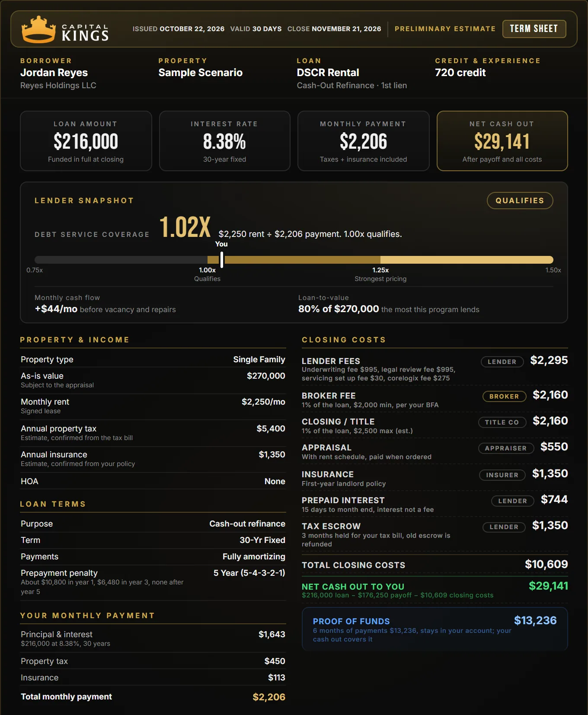Click the '$5,400' annual property tax value
Image resolution: width=588 pixels, height=715 pixels.
point(271,429)
